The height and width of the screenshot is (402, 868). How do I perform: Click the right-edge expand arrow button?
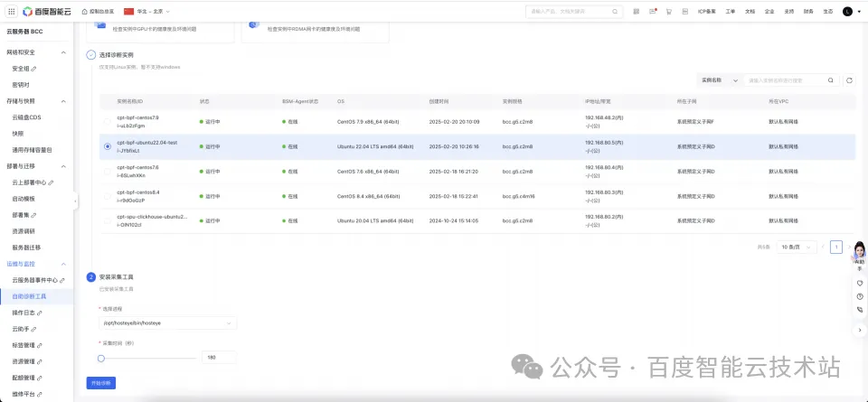860,330
